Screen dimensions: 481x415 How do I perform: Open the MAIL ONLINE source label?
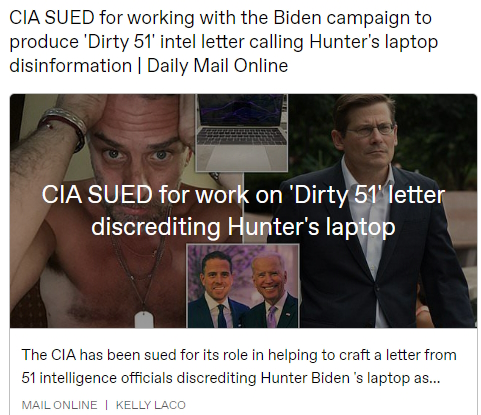pyautogui.click(x=59, y=405)
